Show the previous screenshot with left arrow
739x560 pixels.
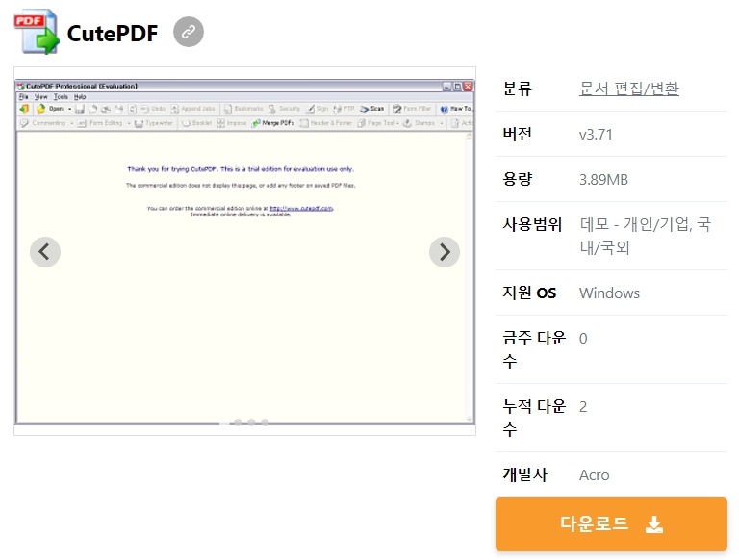click(x=45, y=252)
